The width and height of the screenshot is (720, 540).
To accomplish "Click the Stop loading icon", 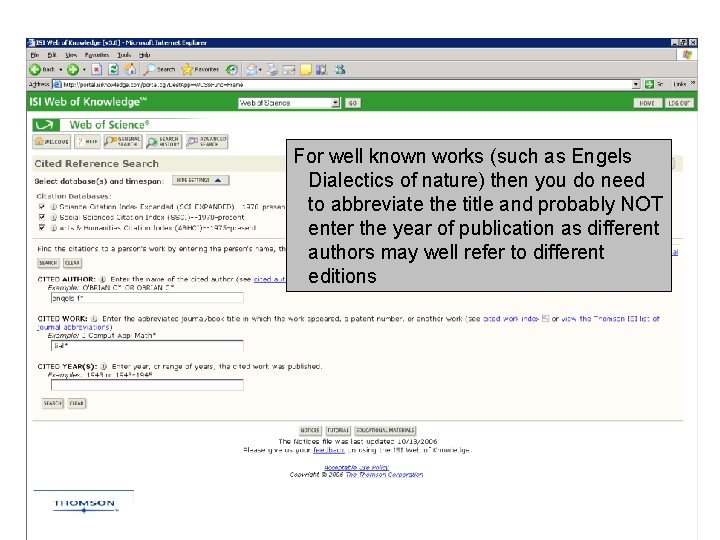I will click(x=96, y=70).
